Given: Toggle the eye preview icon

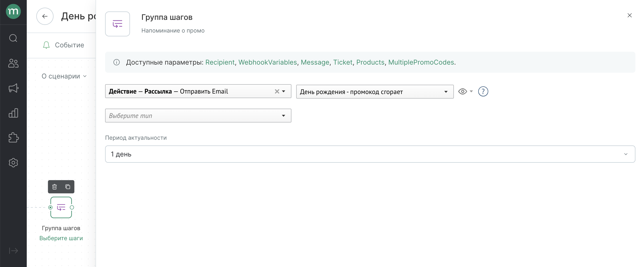Looking at the screenshot, I should [462, 91].
